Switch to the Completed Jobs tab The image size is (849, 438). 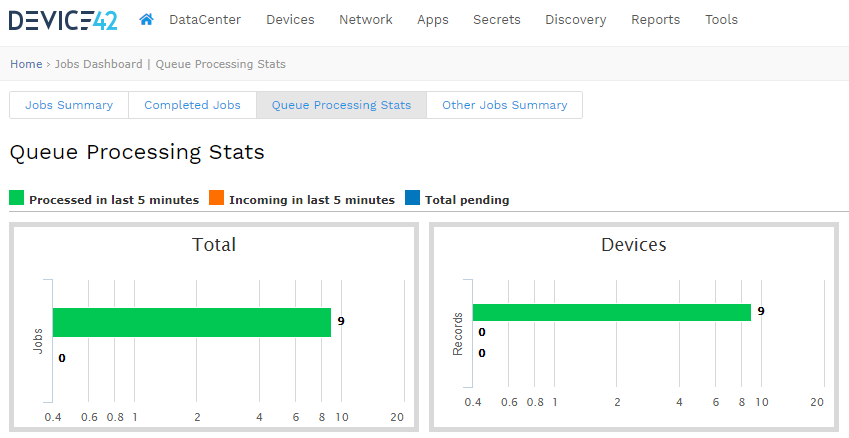pyautogui.click(x=192, y=105)
